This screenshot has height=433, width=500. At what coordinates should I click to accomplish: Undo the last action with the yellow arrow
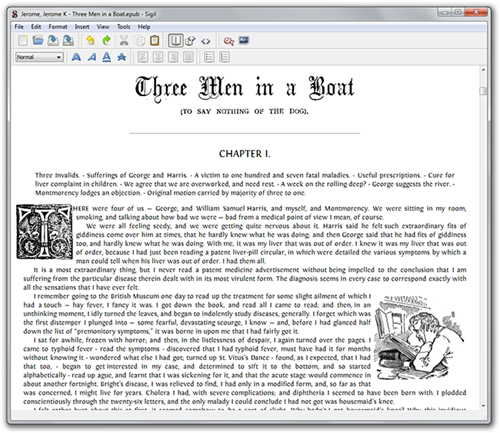point(90,41)
